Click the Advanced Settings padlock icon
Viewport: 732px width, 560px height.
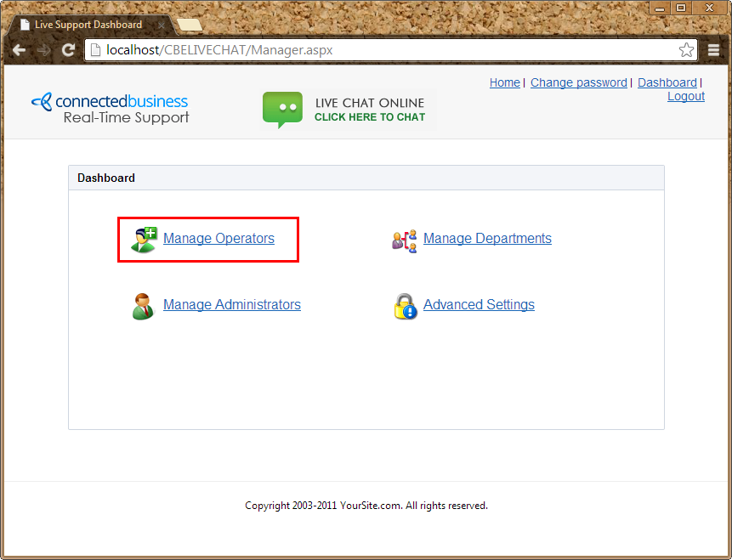click(x=406, y=306)
